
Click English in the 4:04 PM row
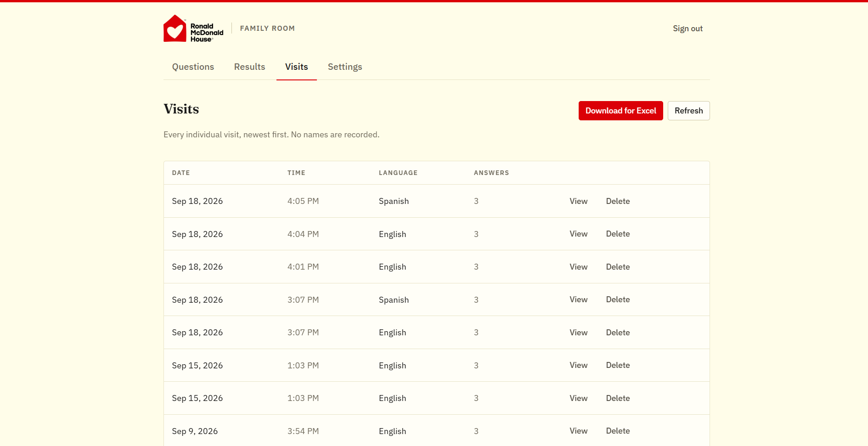tap(392, 234)
